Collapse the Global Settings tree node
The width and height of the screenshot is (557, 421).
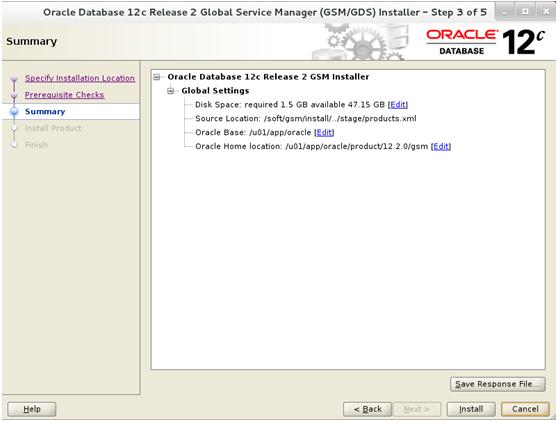pos(171,91)
